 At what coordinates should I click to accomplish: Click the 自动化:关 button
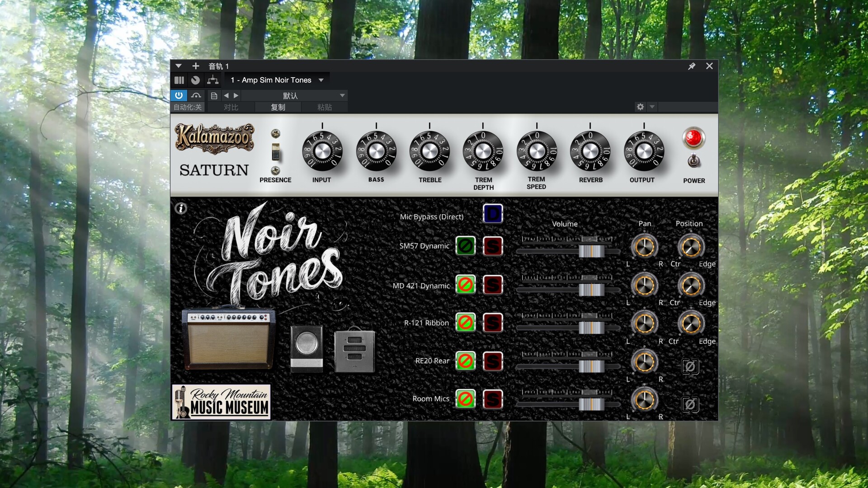pos(187,107)
